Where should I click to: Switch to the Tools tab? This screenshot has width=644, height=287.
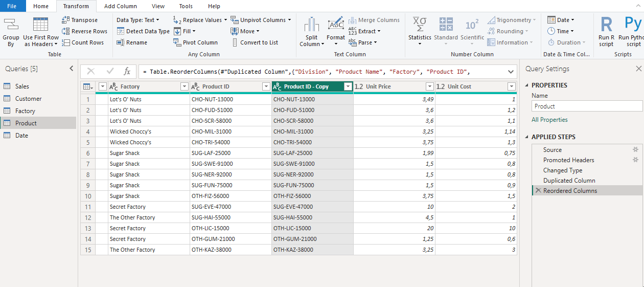[x=186, y=6]
